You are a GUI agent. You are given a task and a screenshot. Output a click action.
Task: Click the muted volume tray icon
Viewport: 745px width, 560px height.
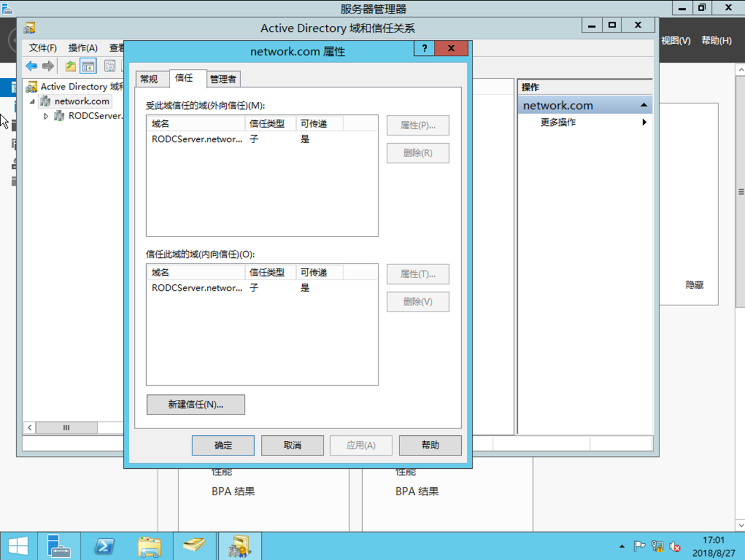tap(675, 546)
